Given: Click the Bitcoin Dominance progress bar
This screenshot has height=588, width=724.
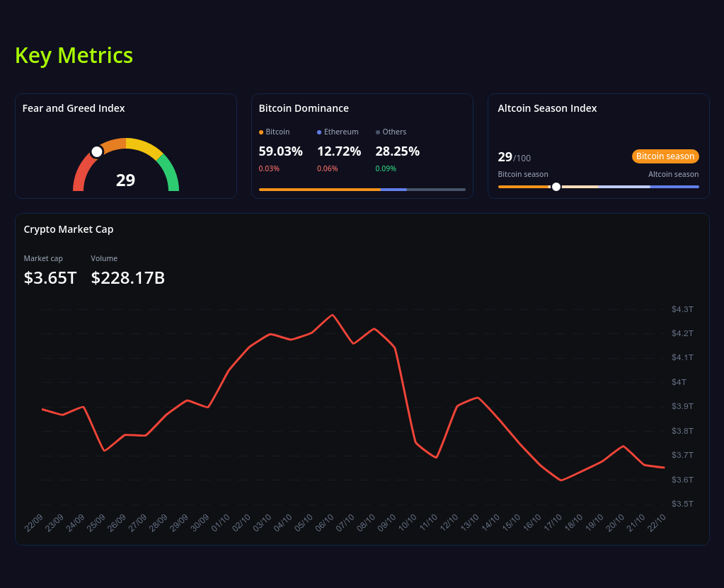Looking at the screenshot, I should [x=362, y=190].
